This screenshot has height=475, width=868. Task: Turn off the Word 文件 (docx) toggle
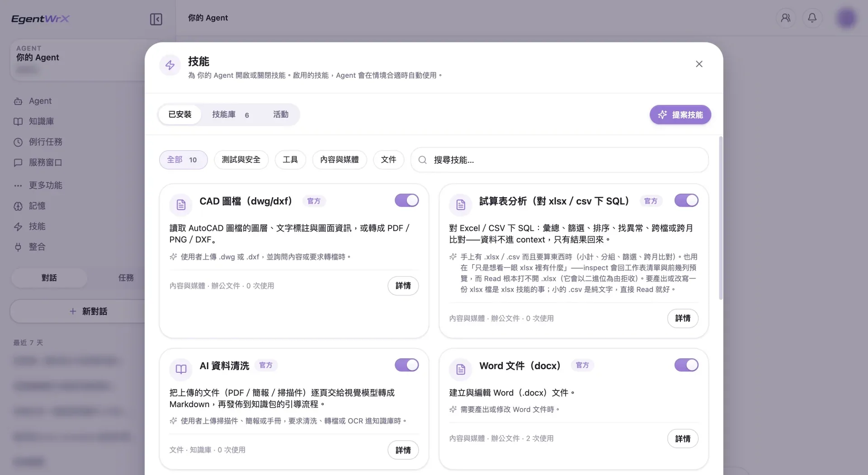686,365
